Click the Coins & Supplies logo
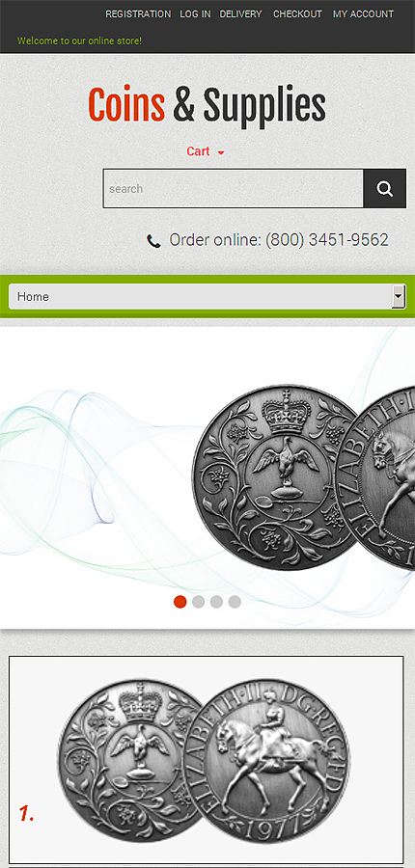 (x=207, y=104)
